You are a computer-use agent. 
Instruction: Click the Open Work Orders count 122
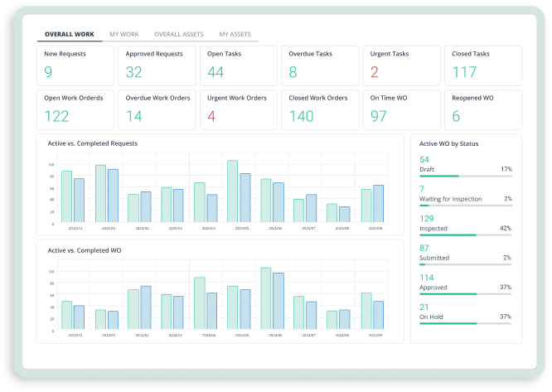coord(56,117)
